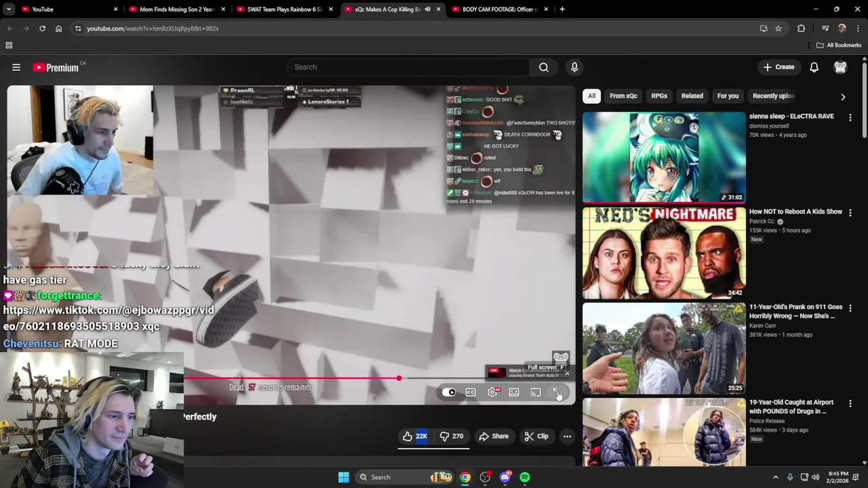Go to browser home page
Image resolution: width=868 pixels, height=488 pixels.
coord(59,28)
